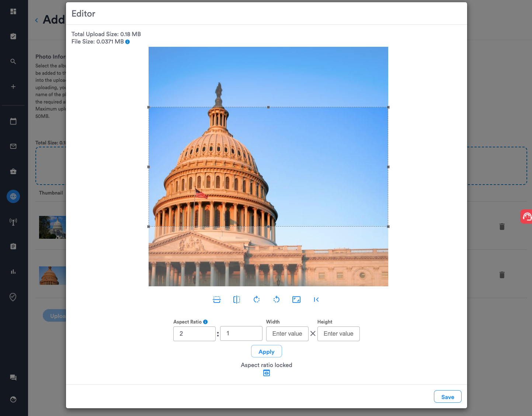Viewport: 532px width, 416px height.
Task: Select the globe icon in the sidebar
Action: [x=13, y=196]
